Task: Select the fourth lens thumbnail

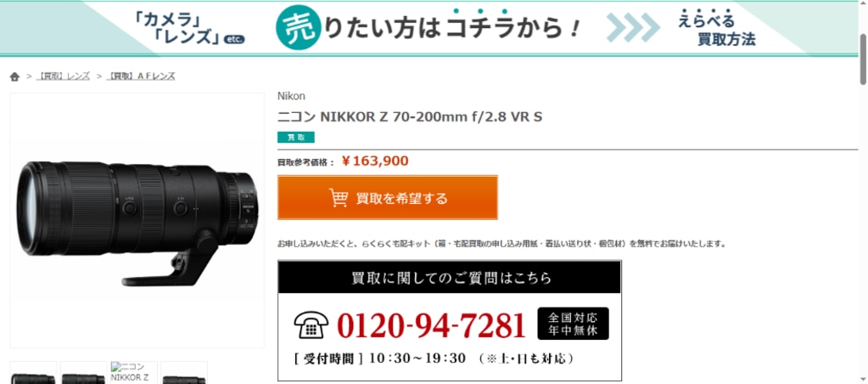Action: [x=184, y=373]
